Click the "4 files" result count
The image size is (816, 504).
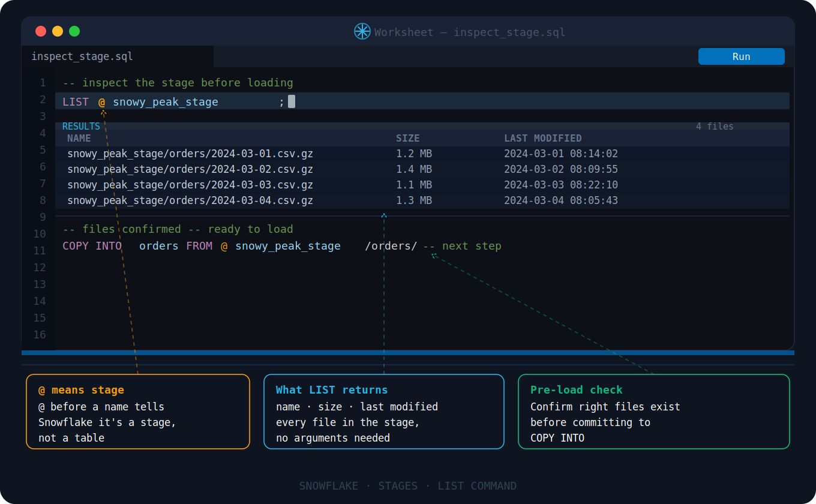click(x=715, y=126)
